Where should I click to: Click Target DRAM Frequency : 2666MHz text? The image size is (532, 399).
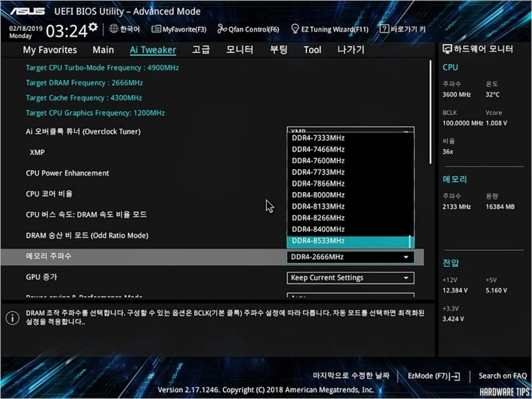(x=85, y=83)
